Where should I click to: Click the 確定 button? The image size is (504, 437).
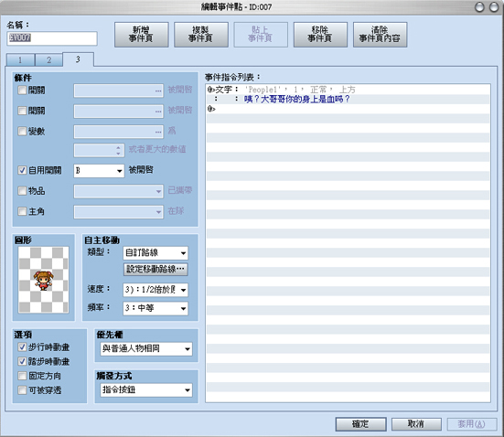361,424
